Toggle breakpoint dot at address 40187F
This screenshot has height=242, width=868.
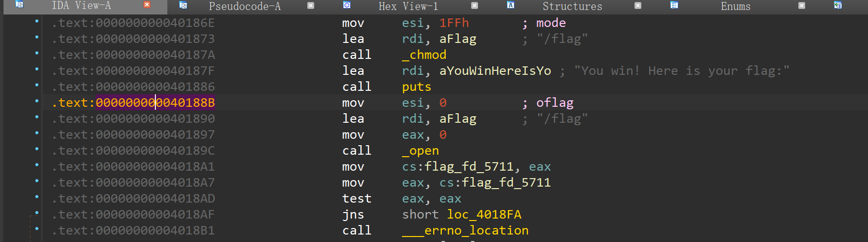[x=37, y=69]
